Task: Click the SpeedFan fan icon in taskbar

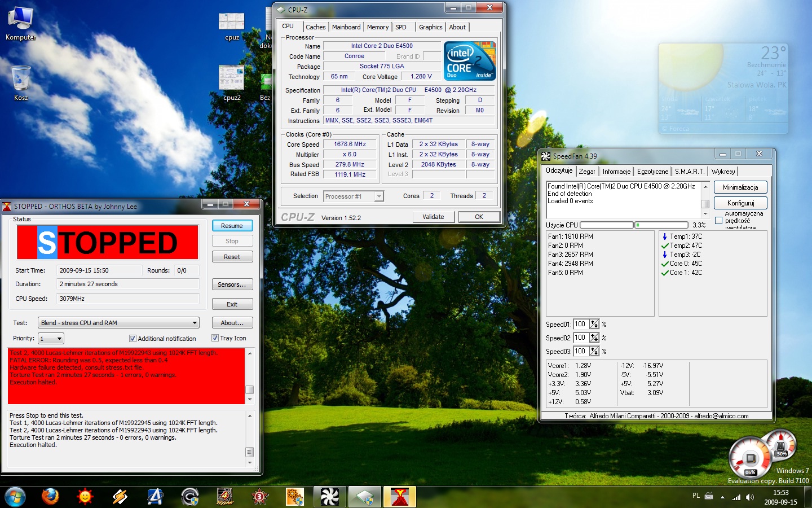Action: pyautogui.click(x=330, y=497)
